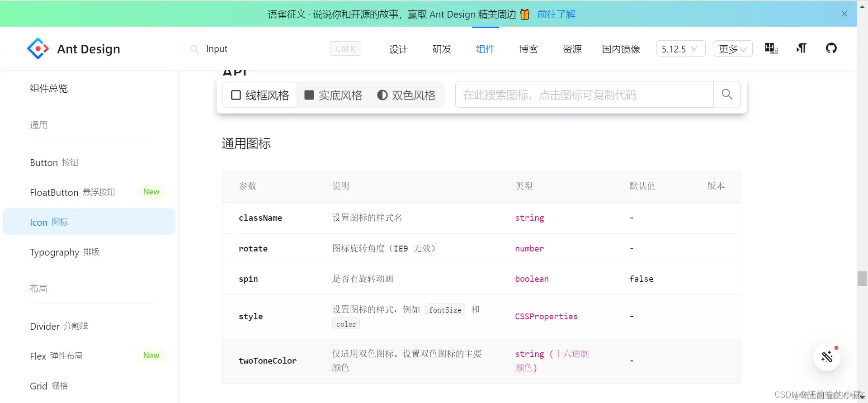Click the color code tag

point(346,324)
